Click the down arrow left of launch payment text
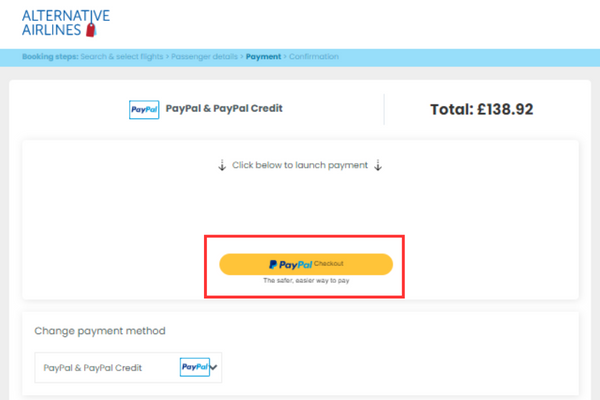Image resolution: width=600 pixels, height=400 pixels. [x=222, y=165]
